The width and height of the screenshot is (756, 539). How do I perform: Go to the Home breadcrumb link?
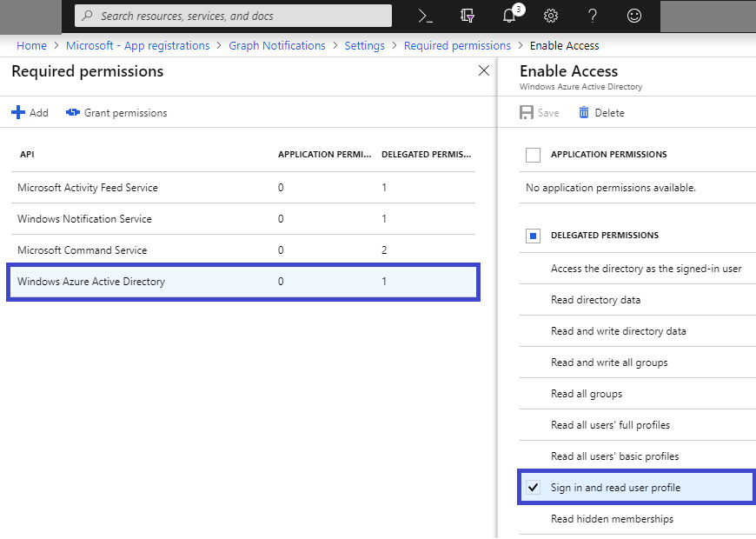31,45
